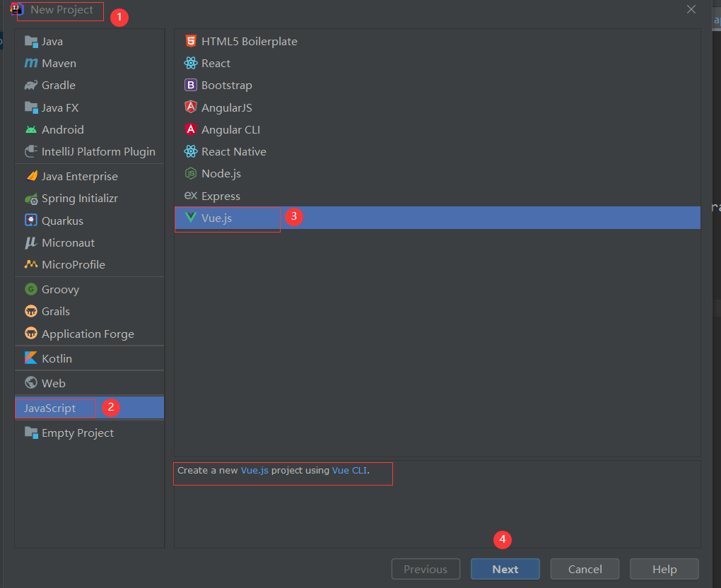This screenshot has height=588, width=721.
Task: Click the Cancel button
Action: [x=585, y=569]
